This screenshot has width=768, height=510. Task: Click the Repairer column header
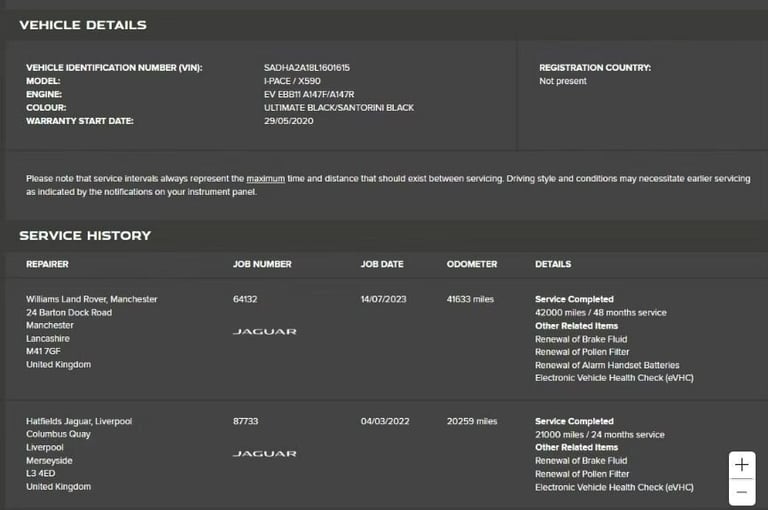tap(48, 264)
